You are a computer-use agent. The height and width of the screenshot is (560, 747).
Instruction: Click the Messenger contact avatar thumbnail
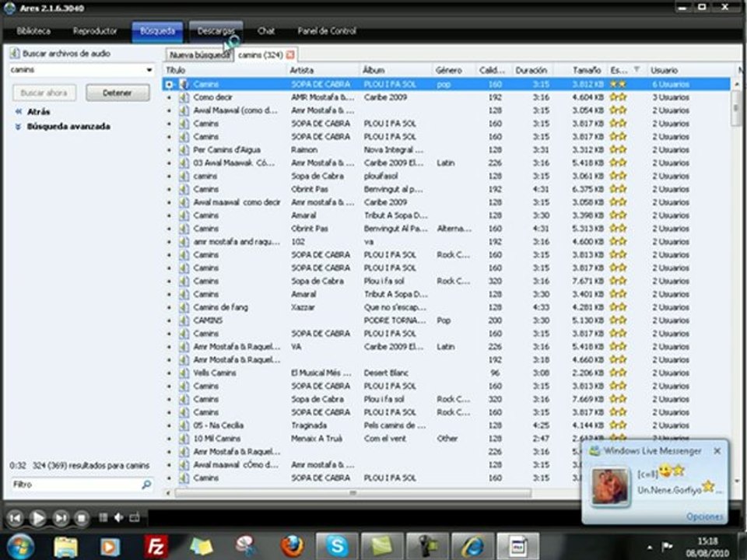point(609,486)
